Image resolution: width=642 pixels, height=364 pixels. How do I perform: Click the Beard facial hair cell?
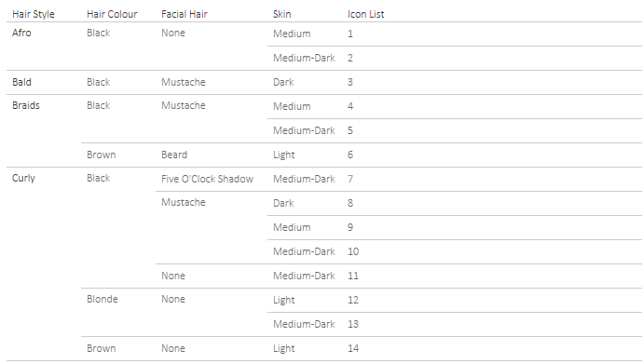174,155
